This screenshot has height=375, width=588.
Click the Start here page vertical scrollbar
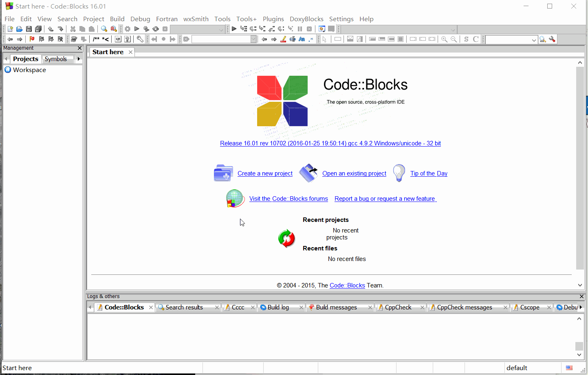pyautogui.click(x=580, y=168)
